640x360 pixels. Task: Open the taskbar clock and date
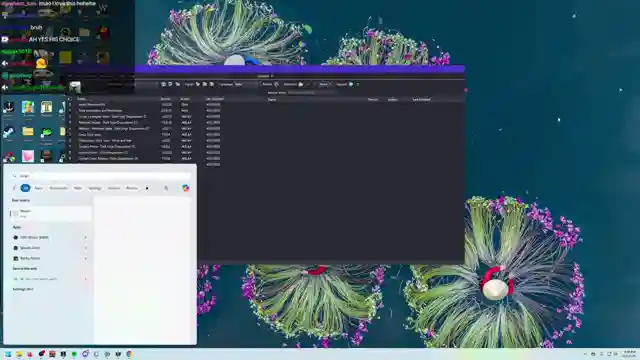pyautogui.click(x=630, y=354)
